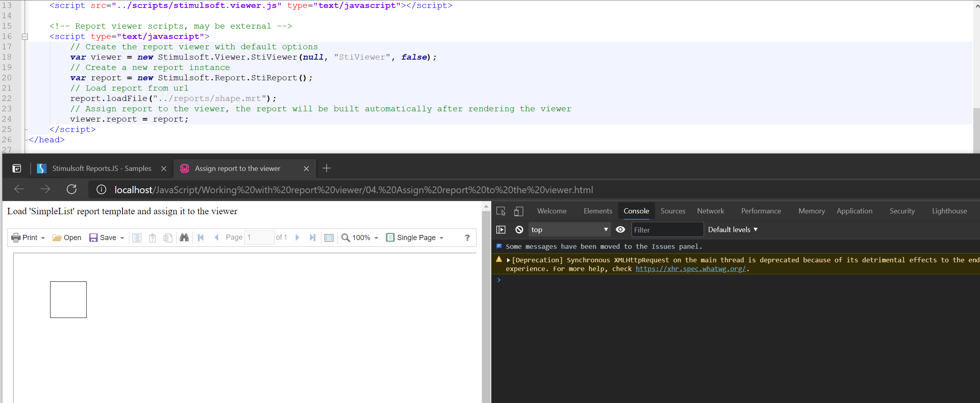This screenshot has width=980, height=403.
Task: Toggle full screen view icon
Action: click(329, 238)
